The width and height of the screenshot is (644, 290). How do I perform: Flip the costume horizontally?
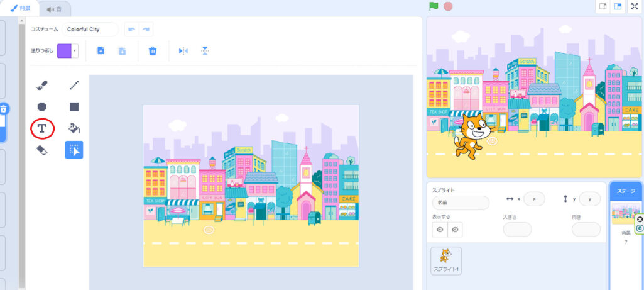pos(183,51)
